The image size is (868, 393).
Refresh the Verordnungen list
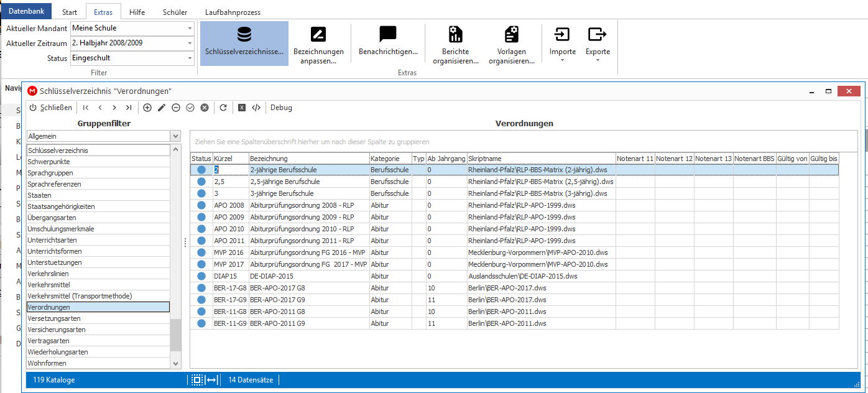tap(223, 108)
